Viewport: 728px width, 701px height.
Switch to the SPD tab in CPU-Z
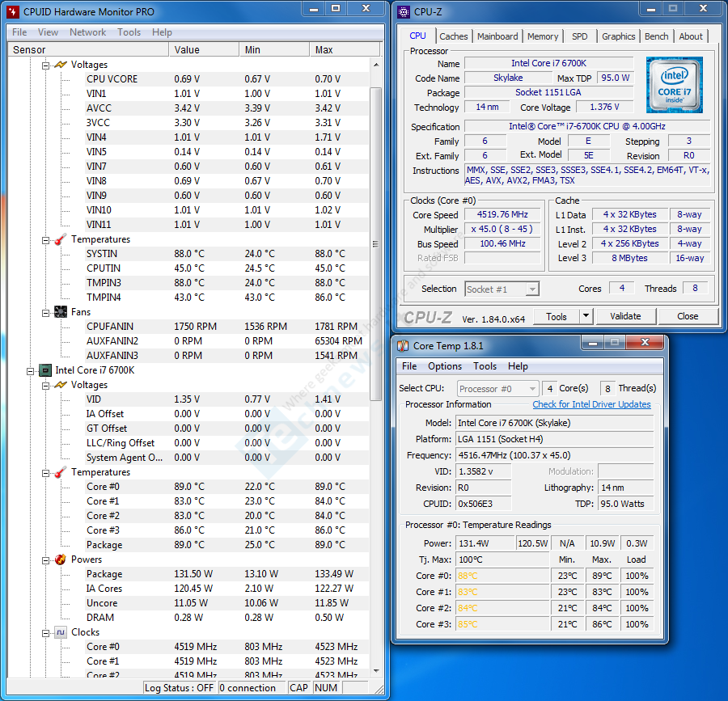[x=579, y=36]
